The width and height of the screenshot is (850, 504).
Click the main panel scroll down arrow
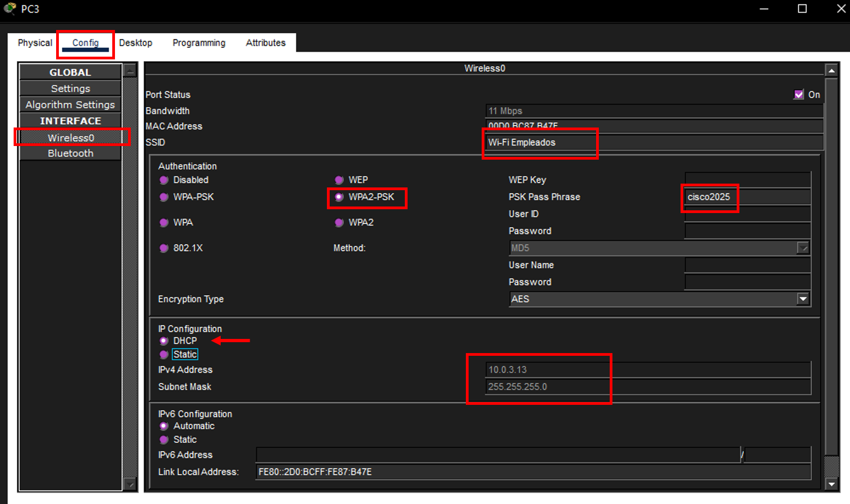coord(831,484)
